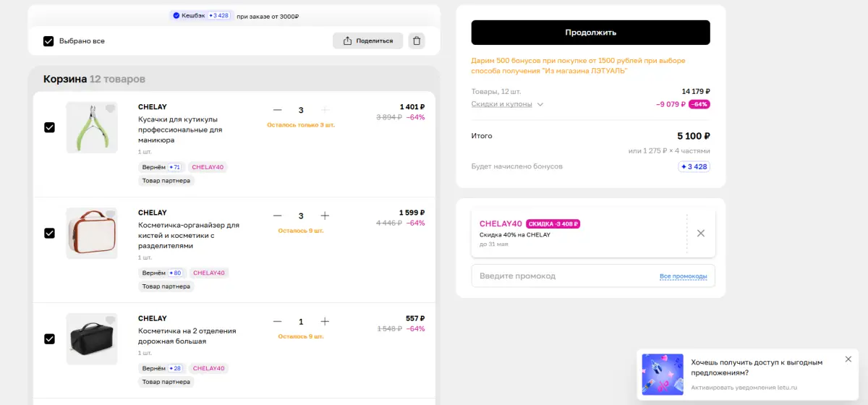The height and width of the screenshot is (405, 868).
Task: Click the CHELAY brand name of the travel bag
Action: [153, 318]
